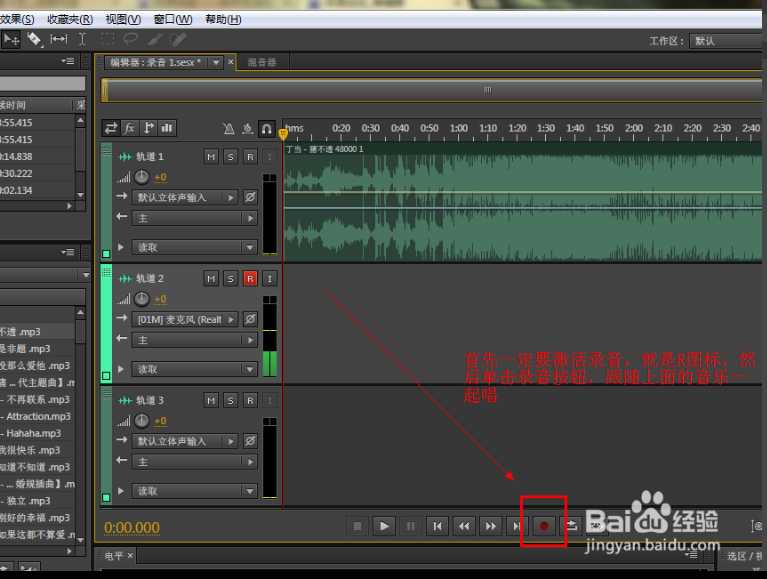The width and height of the screenshot is (767, 579).
Task: Select the Paintbrush selection tool
Action: (156, 39)
